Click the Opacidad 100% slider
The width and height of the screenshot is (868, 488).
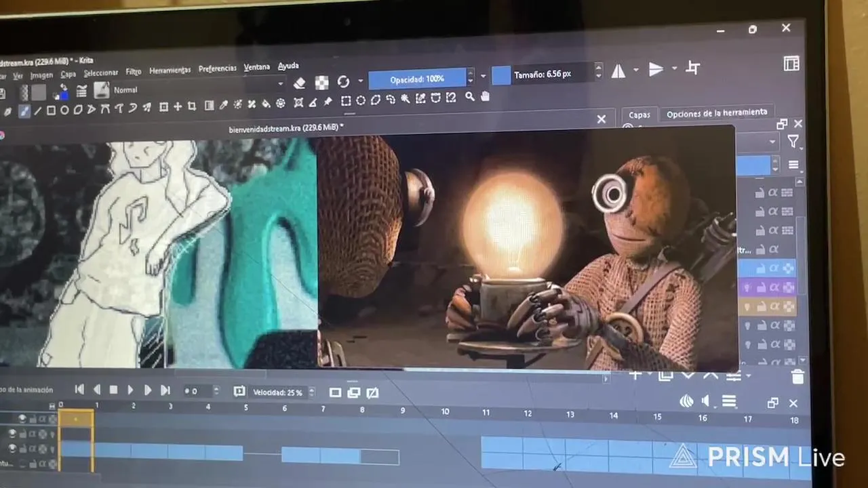(417, 79)
